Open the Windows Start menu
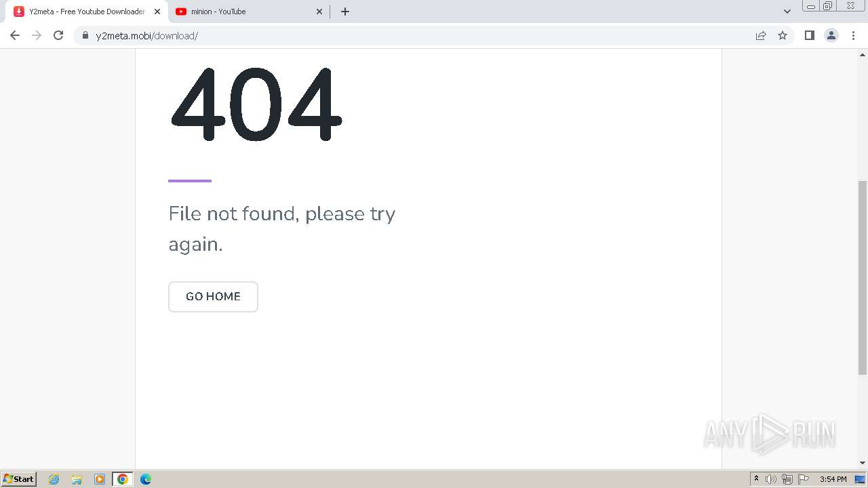 click(19, 479)
